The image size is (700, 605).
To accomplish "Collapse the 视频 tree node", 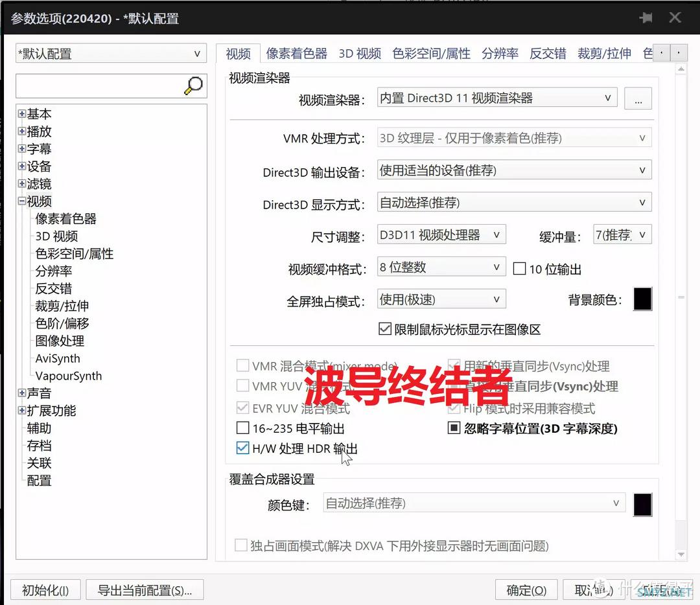I will click(x=22, y=201).
